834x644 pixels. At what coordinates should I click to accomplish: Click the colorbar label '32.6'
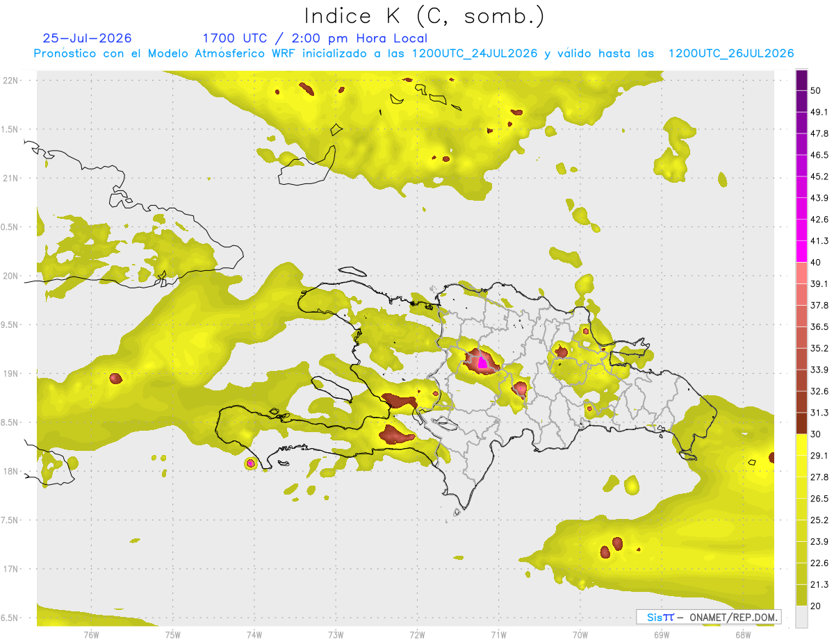(819, 391)
